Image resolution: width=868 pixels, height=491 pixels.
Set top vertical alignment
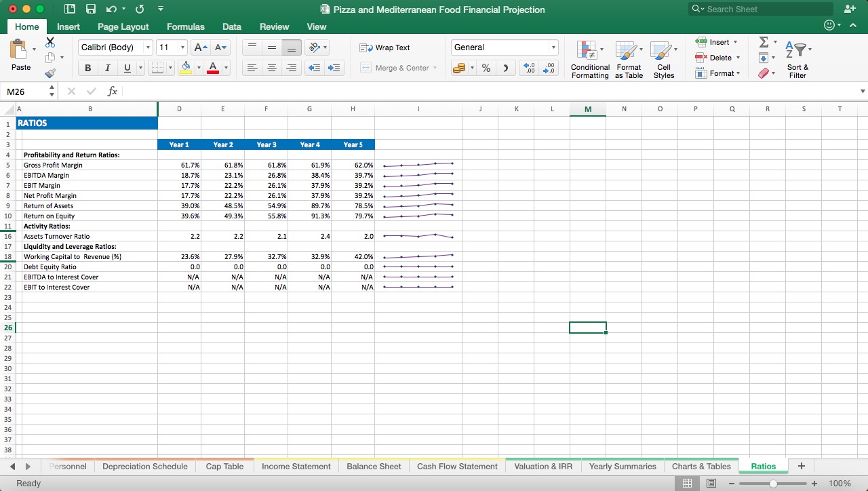tap(252, 47)
